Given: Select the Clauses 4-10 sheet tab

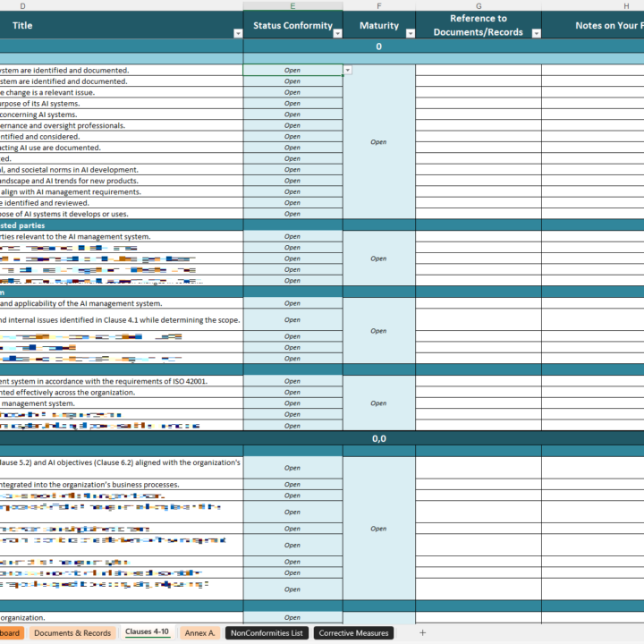Looking at the screenshot, I should (147, 632).
